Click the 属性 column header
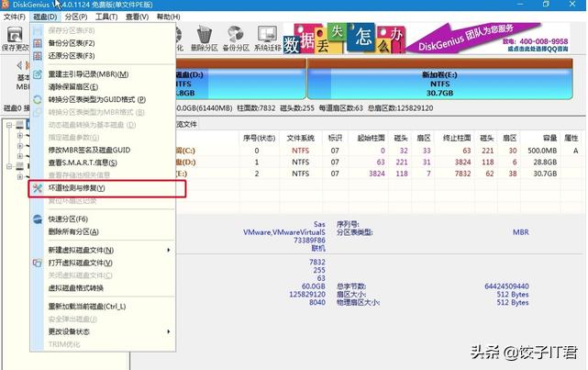 point(571,138)
